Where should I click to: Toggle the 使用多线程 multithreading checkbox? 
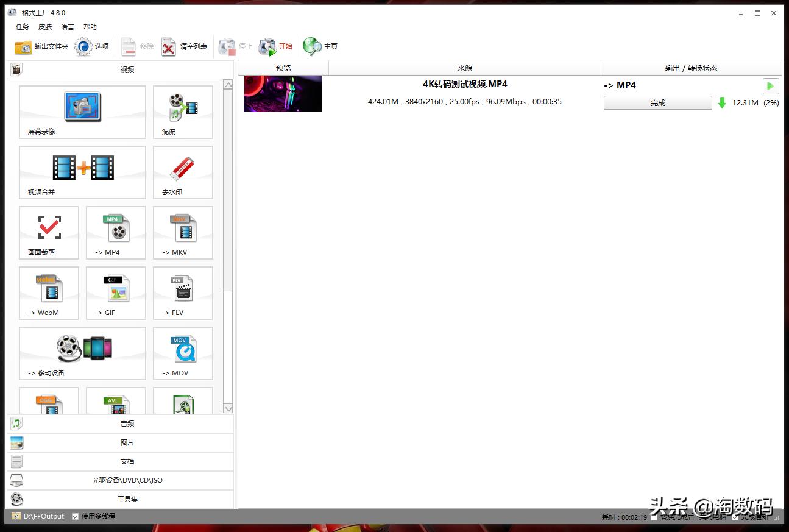(x=76, y=516)
